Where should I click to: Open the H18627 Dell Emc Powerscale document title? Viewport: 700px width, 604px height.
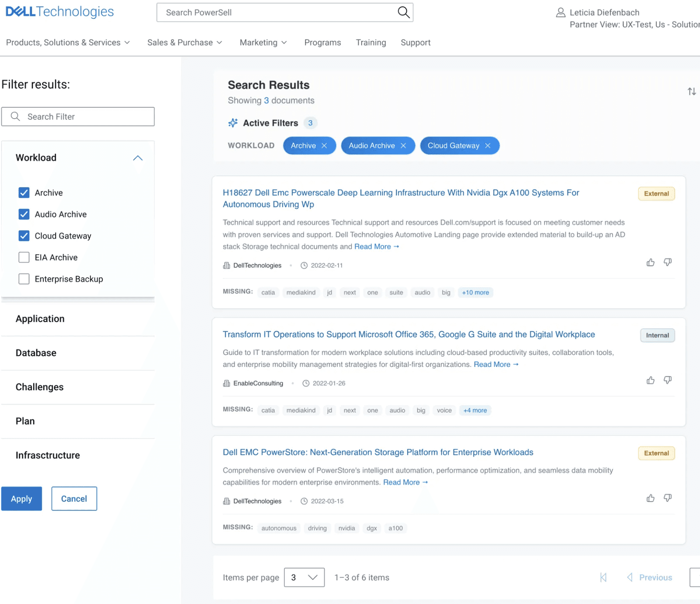coord(401,198)
